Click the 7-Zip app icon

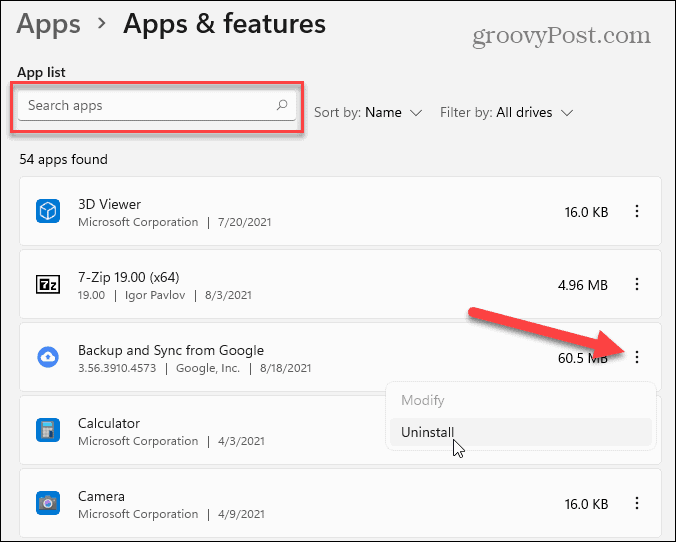click(48, 285)
